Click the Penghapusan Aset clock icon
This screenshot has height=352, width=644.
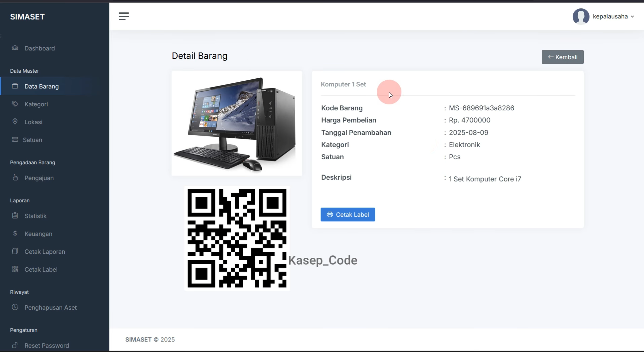point(15,307)
